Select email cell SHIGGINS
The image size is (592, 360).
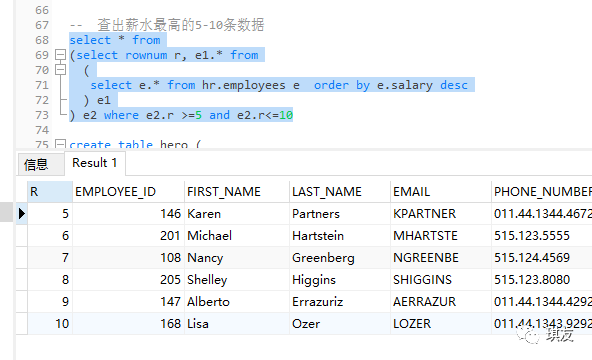point(441,280)
